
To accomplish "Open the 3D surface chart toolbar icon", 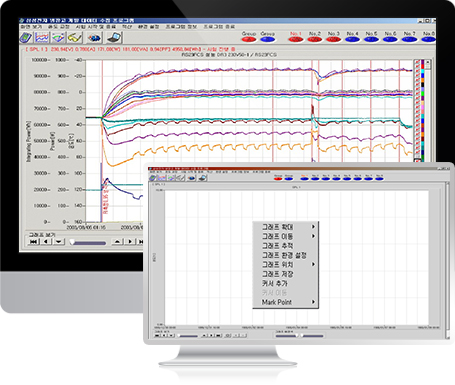I will click(58, 38).
